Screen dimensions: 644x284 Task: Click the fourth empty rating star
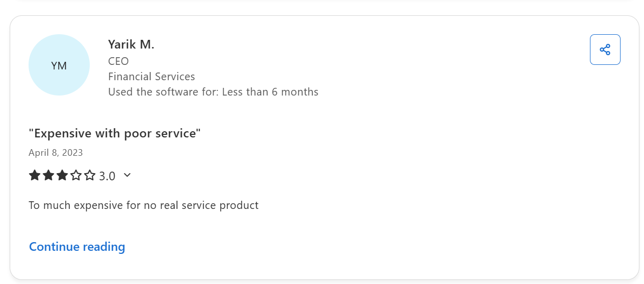76,176
